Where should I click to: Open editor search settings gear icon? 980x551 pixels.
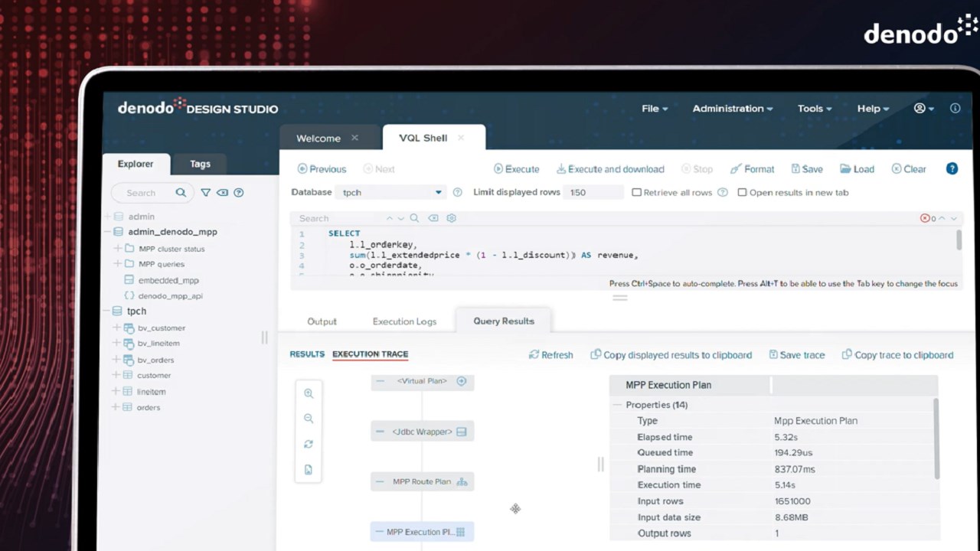(452, 218)
